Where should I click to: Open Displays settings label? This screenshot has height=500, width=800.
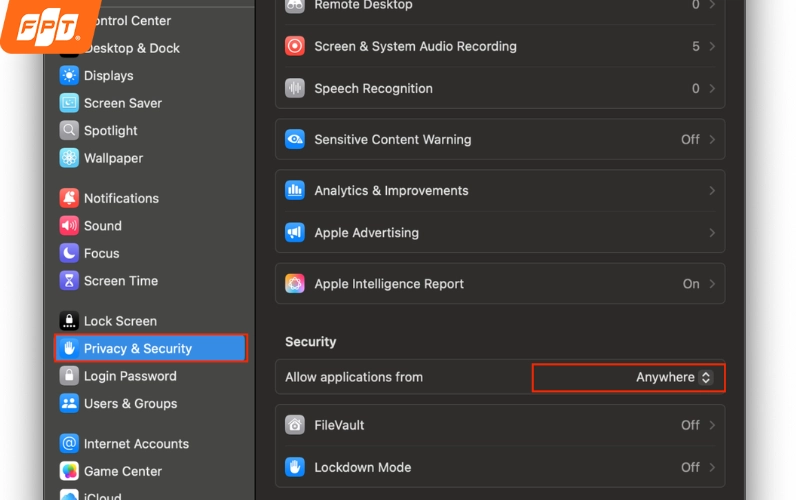[x=109, y=76]
